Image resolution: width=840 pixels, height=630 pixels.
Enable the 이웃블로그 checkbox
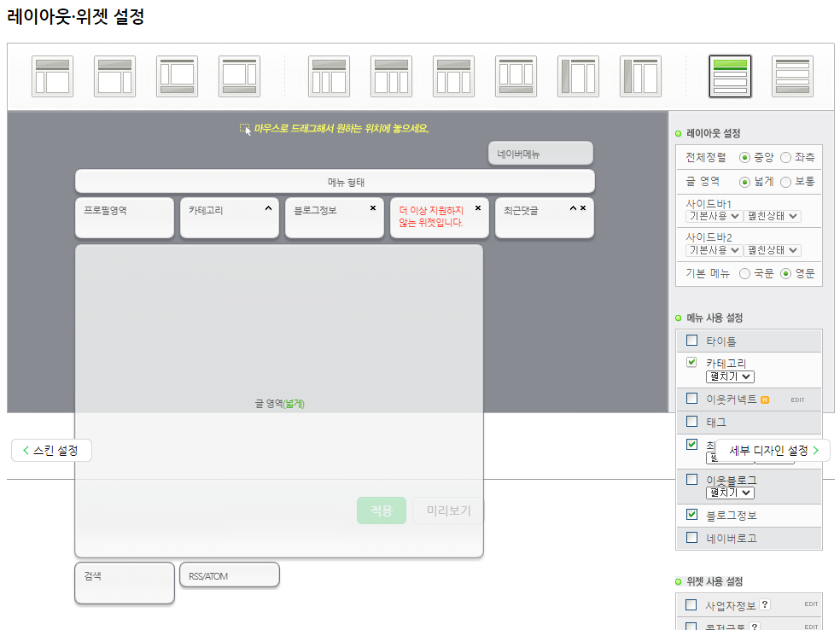click(691, 480)
